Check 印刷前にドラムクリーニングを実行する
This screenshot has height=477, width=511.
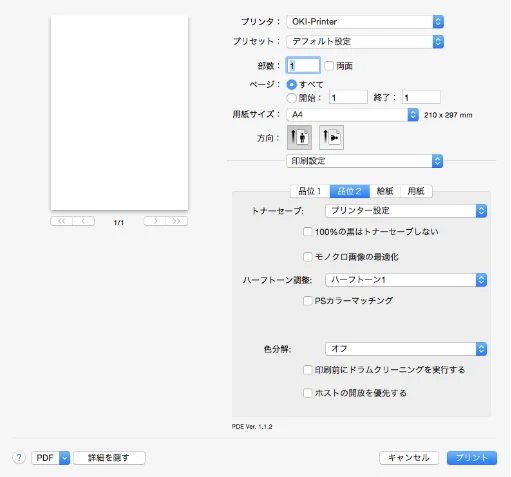click(x=307, y=370)
